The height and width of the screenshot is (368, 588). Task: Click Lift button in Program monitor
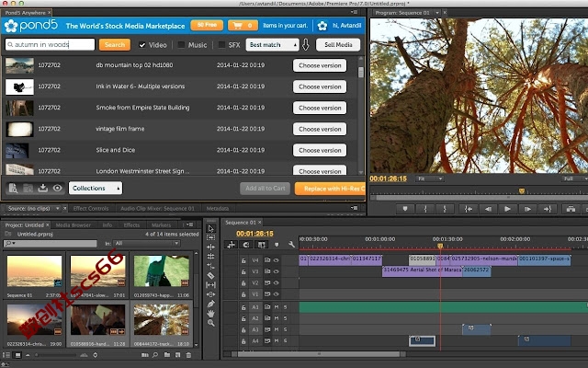(571, 209)
